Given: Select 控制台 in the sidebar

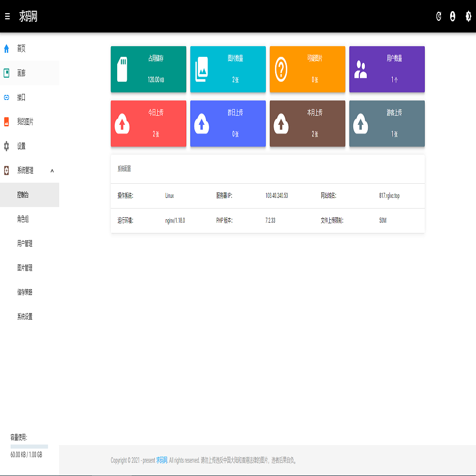Looking at the screenshot, I should click(x=23, y=195).
